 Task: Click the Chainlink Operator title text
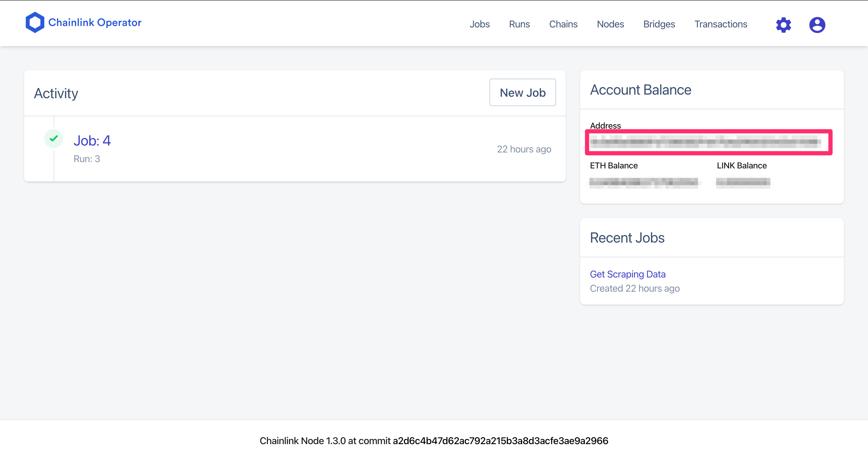95,23
